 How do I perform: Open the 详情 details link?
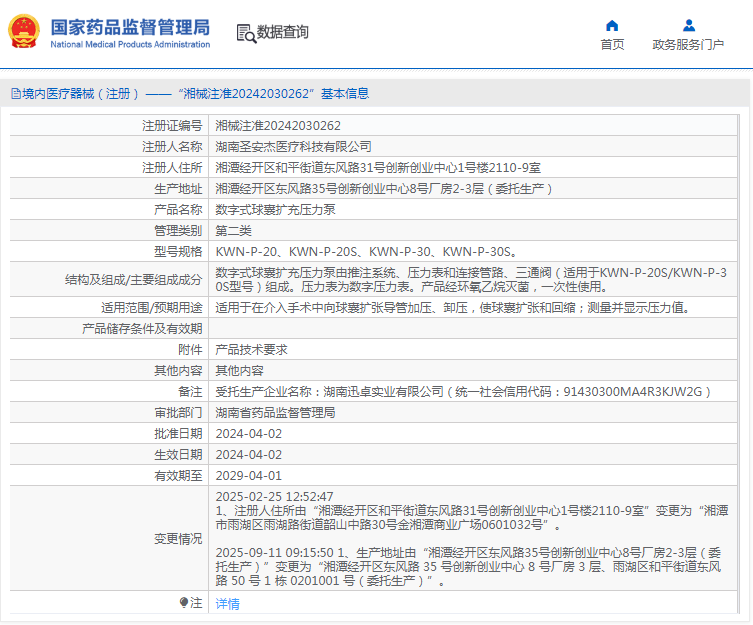[x=228, y=603]
